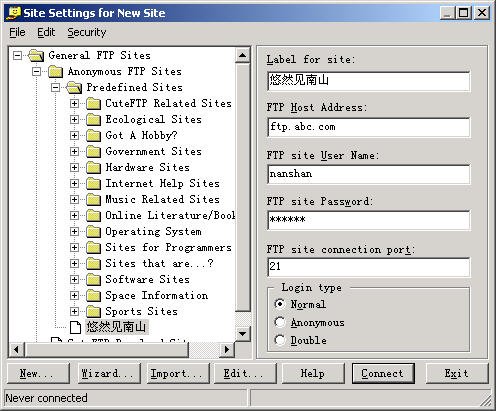Expand the Government Sites folder
The image size is (496, 411).
[74, 151]
